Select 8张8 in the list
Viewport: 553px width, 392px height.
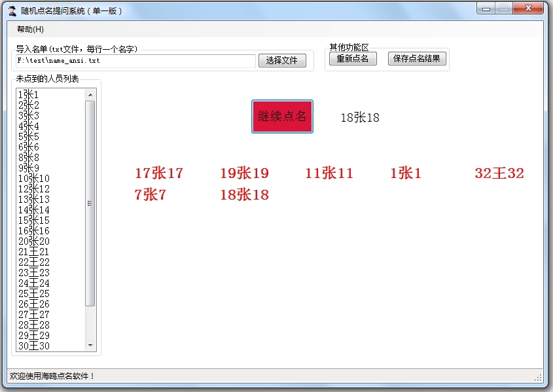[51, 158]
